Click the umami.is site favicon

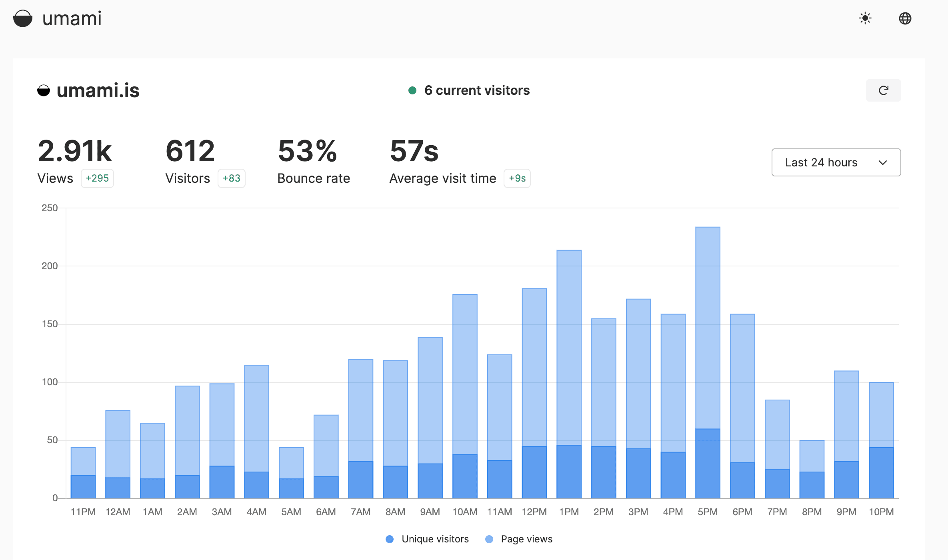(x=44, y=91)
